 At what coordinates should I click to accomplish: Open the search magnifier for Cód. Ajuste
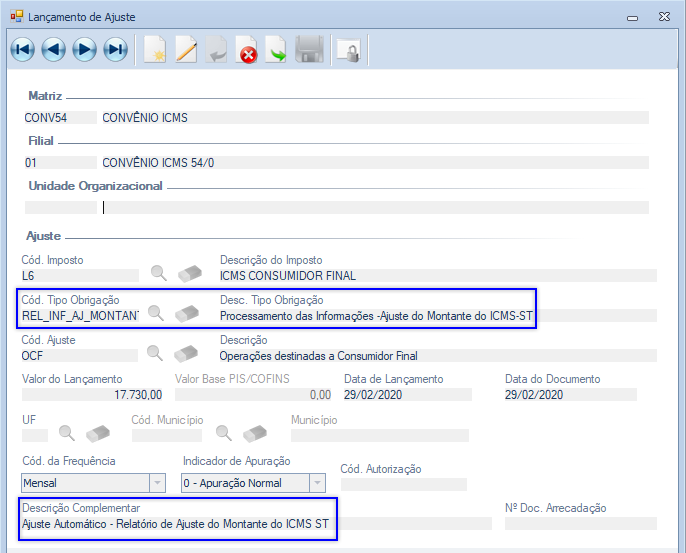pyautogui.click(x=154, y=353)
